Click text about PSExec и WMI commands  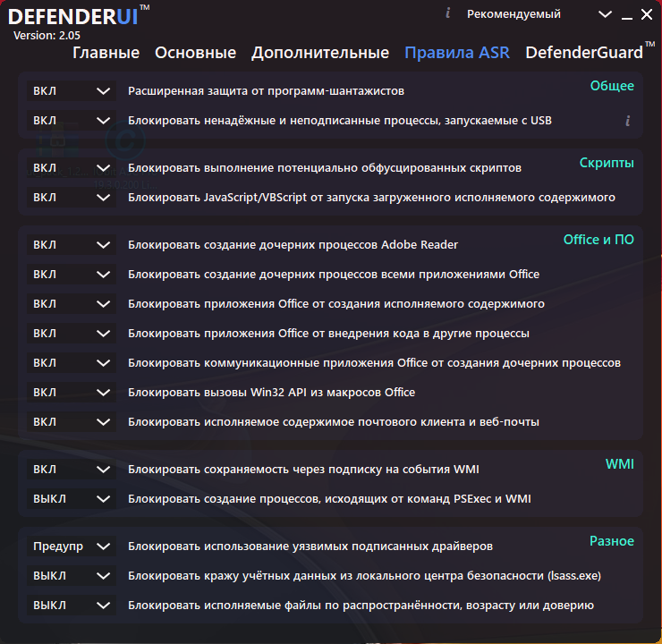click(x=329, y=499)
